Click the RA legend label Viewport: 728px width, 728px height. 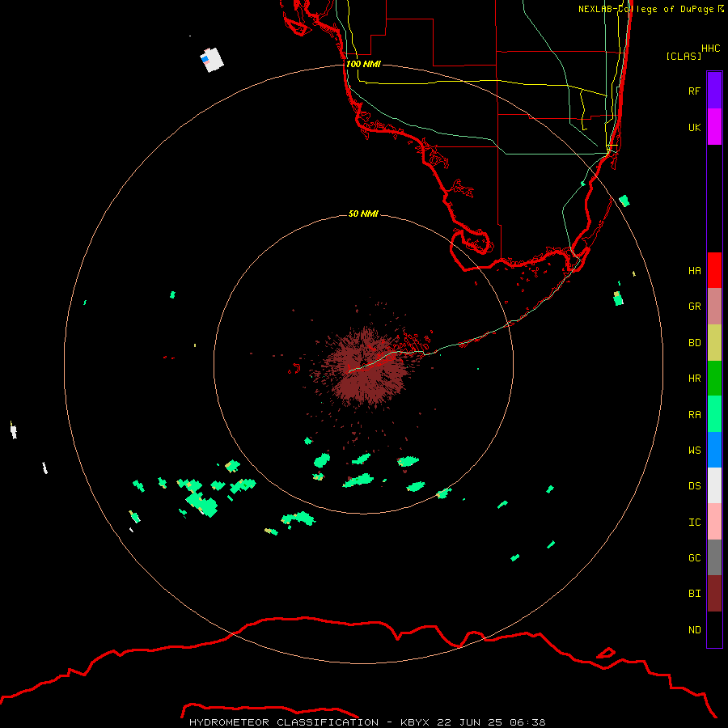[x=694, y=415]
